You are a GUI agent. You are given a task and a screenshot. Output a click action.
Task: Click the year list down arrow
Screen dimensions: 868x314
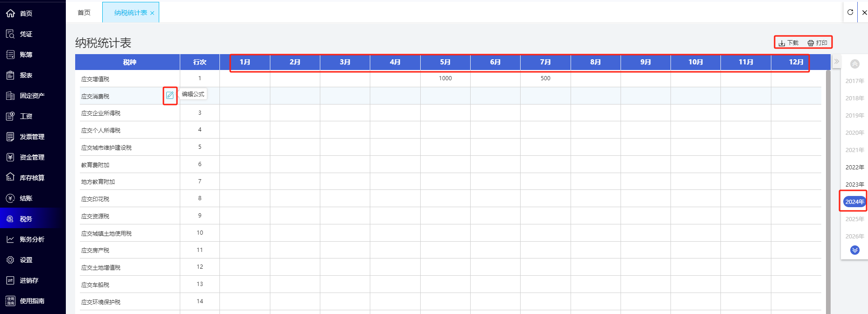click(855, 250)
